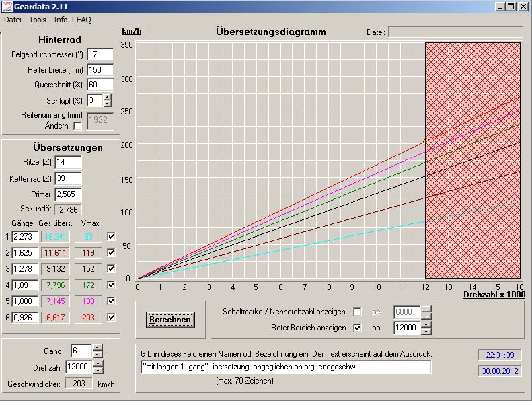Click the Primär ratio input field
Image resolution: width=532 pixels, height=401 pixels.
point(68,194)
